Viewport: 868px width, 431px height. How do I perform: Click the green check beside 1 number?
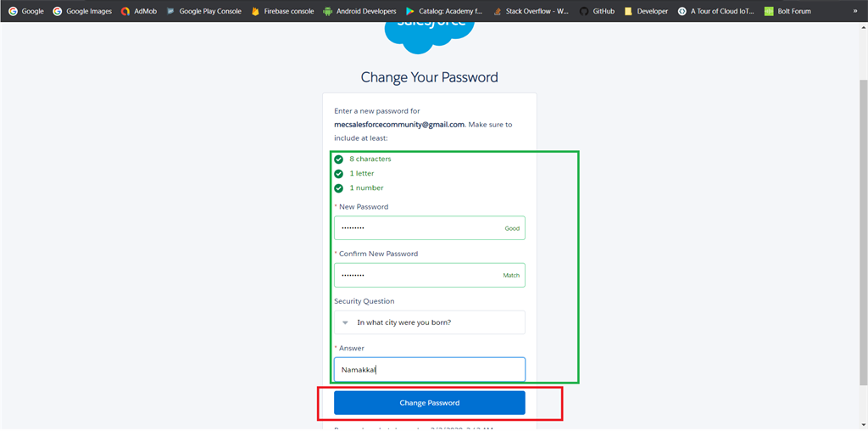tap(339, 188)
